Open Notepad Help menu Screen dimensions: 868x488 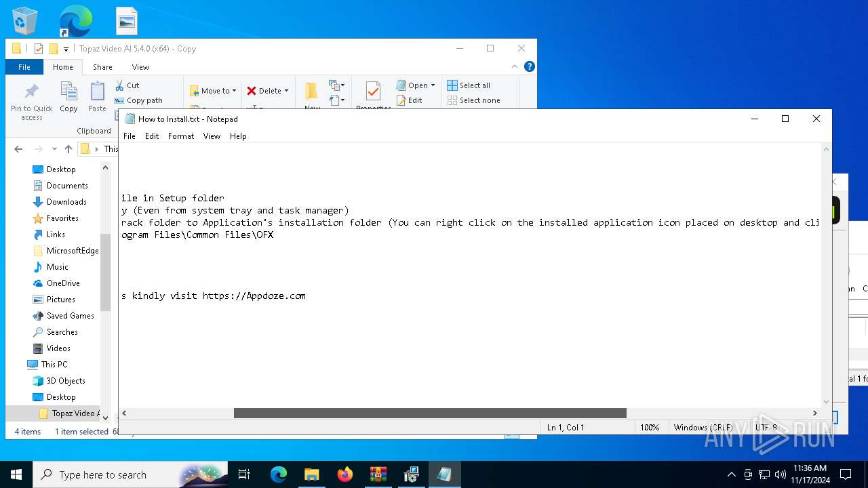pyautogui.click(x=238, y=136)
